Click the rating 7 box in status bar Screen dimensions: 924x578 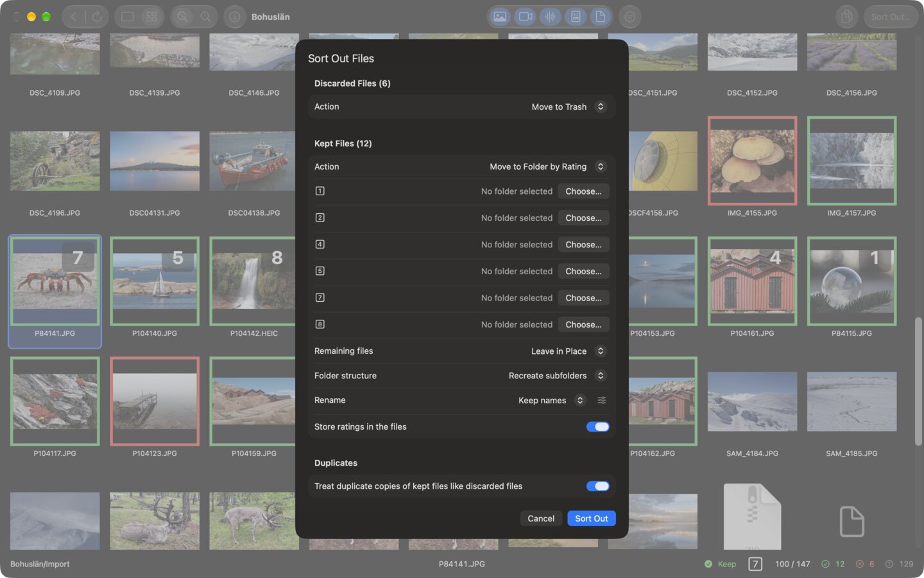[x=755, y=564]
